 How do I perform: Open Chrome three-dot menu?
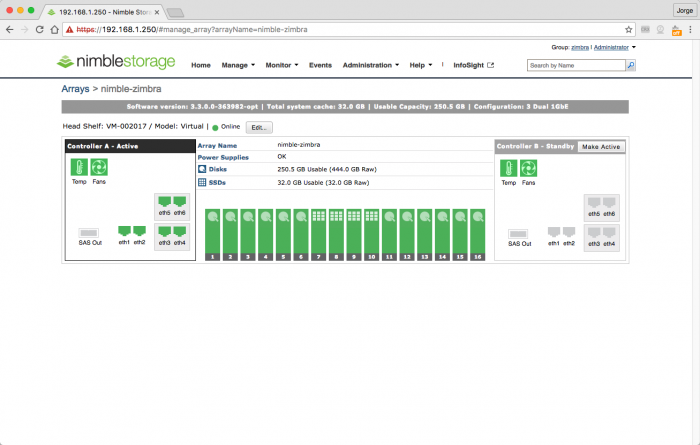coord(690,29)
